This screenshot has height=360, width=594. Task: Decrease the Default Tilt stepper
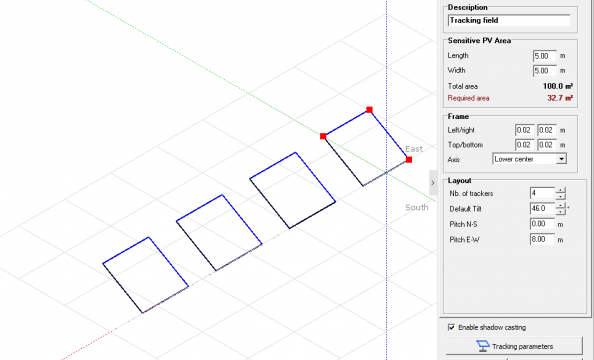coord(561,211)
